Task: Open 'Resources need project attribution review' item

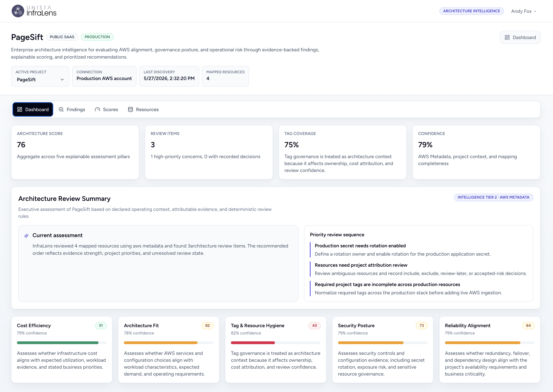Action: [x=361, y=265]
